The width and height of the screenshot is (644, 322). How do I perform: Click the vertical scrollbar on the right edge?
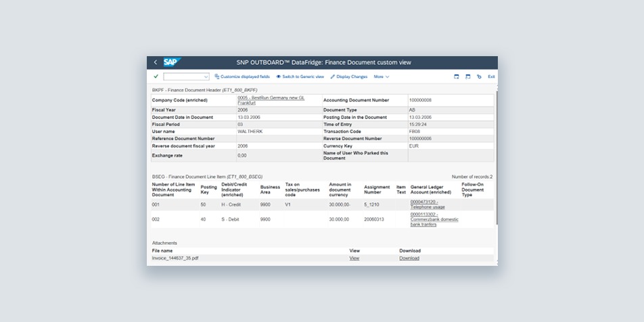[497, 156]
